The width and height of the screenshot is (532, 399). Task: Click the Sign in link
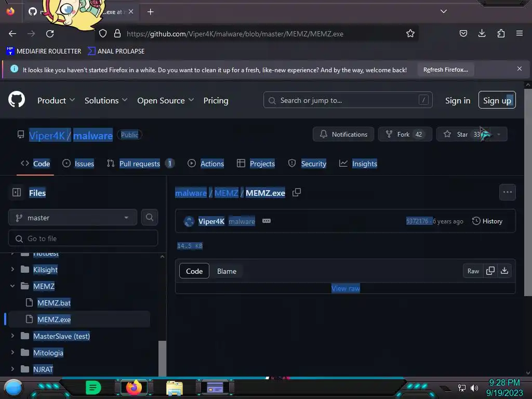(x=458, y=100)
